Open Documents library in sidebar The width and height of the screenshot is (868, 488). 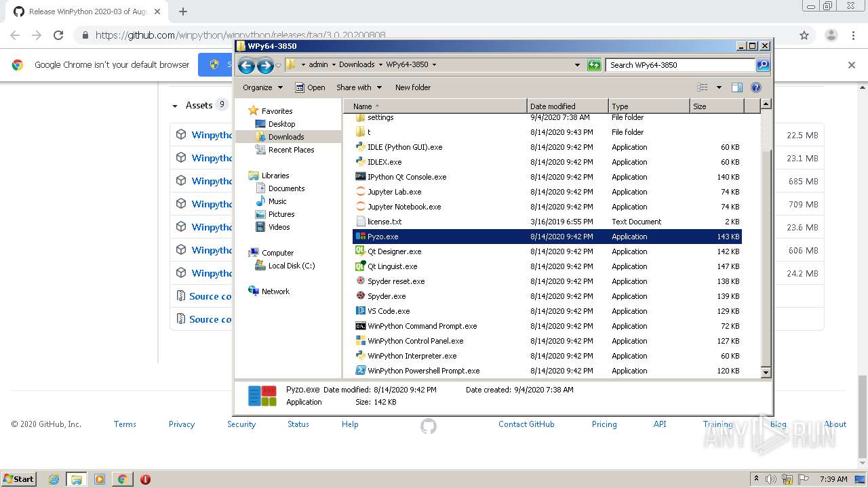click(286, 188)
